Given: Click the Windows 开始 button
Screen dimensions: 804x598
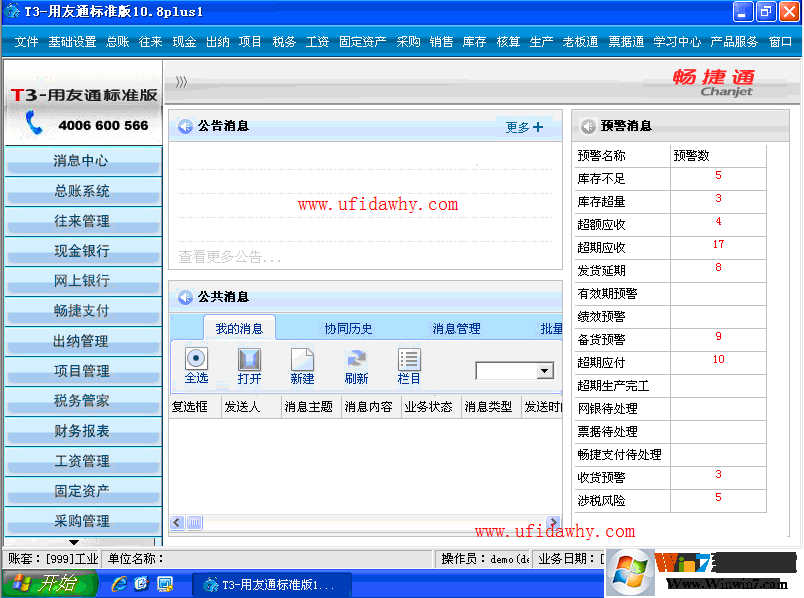Looking at the screenshot, I should 50,584.
